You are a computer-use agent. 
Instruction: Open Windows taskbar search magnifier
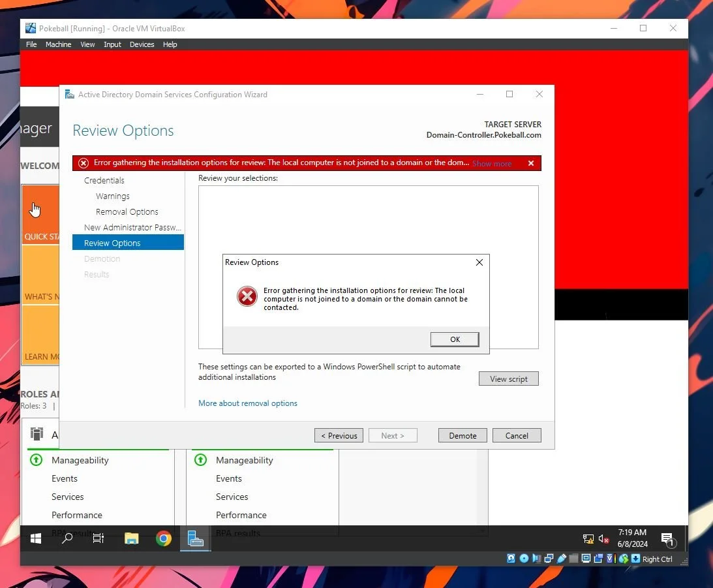67,538
